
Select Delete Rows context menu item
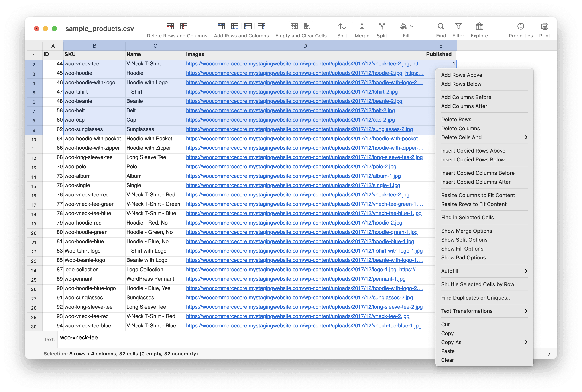(456, 119)
